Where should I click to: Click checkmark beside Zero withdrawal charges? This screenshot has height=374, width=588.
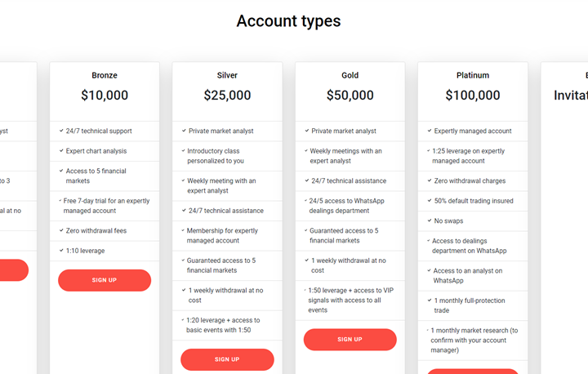point(429,180)
